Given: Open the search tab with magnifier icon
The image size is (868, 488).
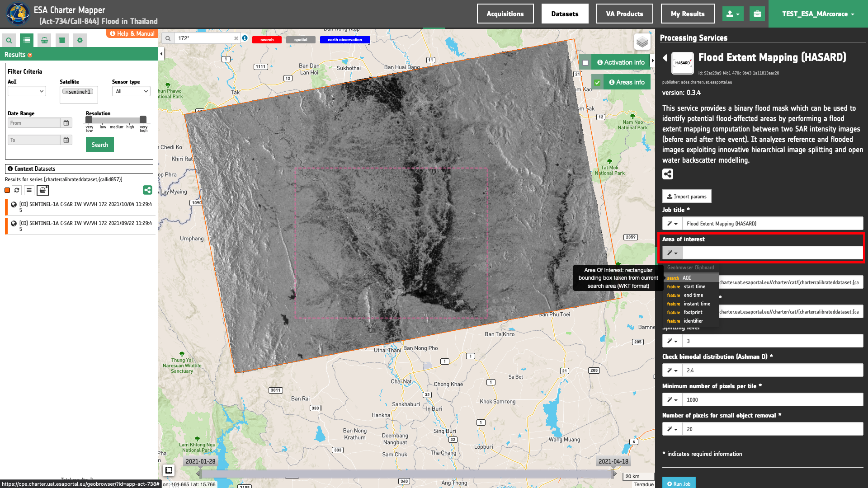Looking at the screenshot, I should tap(9, 40).
